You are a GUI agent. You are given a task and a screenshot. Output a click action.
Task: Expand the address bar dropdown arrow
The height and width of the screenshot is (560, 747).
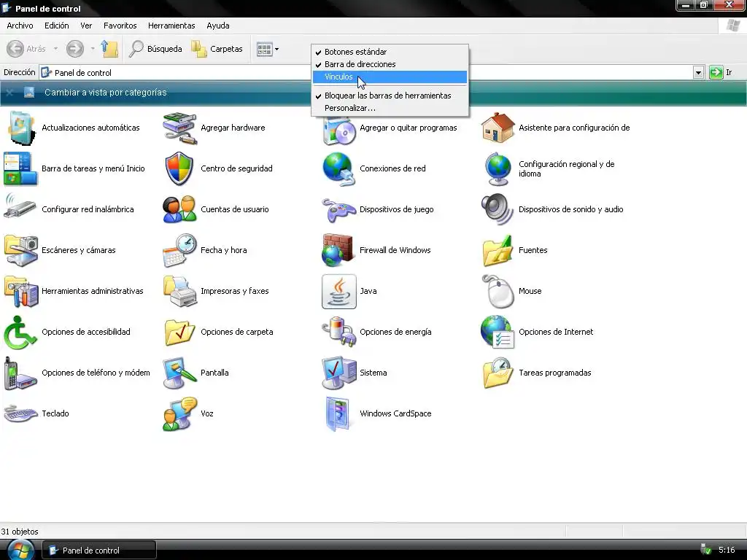698,73
